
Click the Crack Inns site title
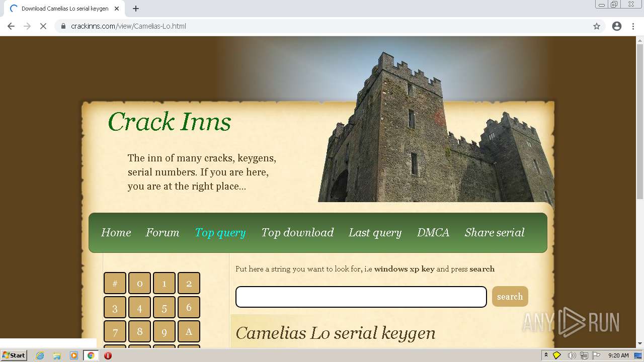pyautogui.click(x=170, y=122)
